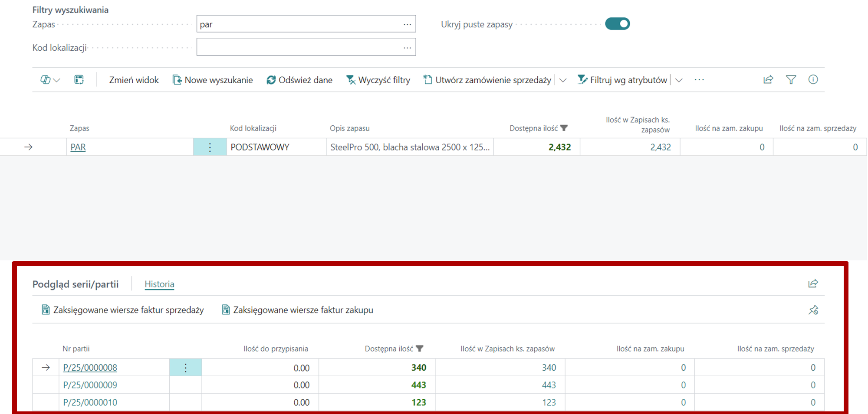This screenshot has height=414, width=868.
Task: Open lot P/25/0000009 link
Action: 90,385
